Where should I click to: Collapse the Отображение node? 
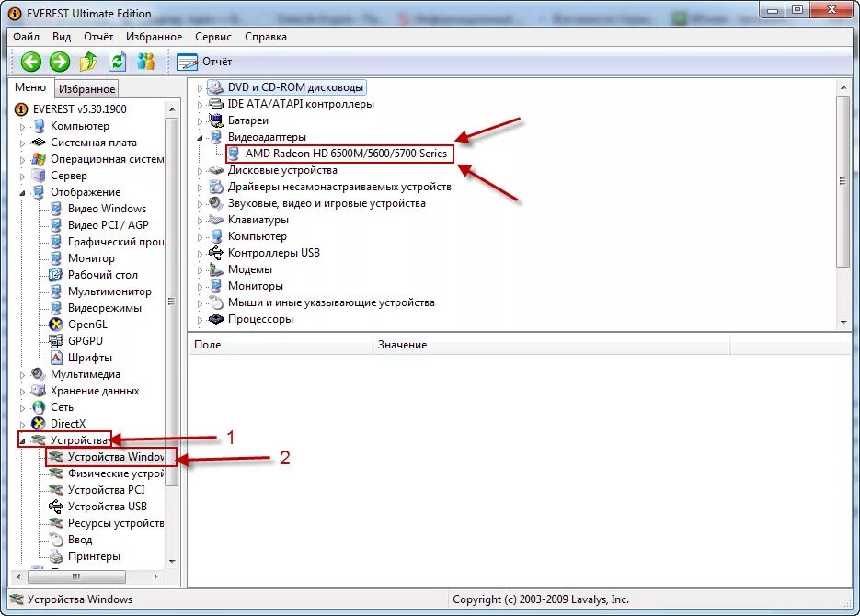click(x=22, y=193)
